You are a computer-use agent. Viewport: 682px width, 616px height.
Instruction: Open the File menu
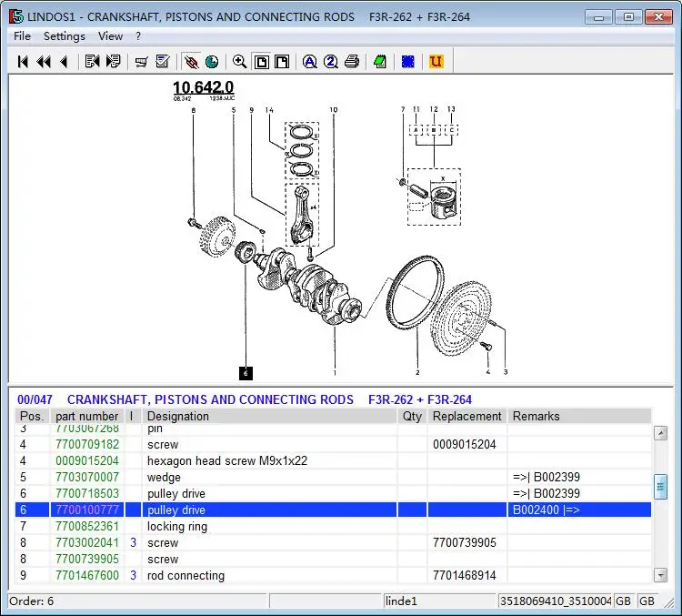point(22,36)
